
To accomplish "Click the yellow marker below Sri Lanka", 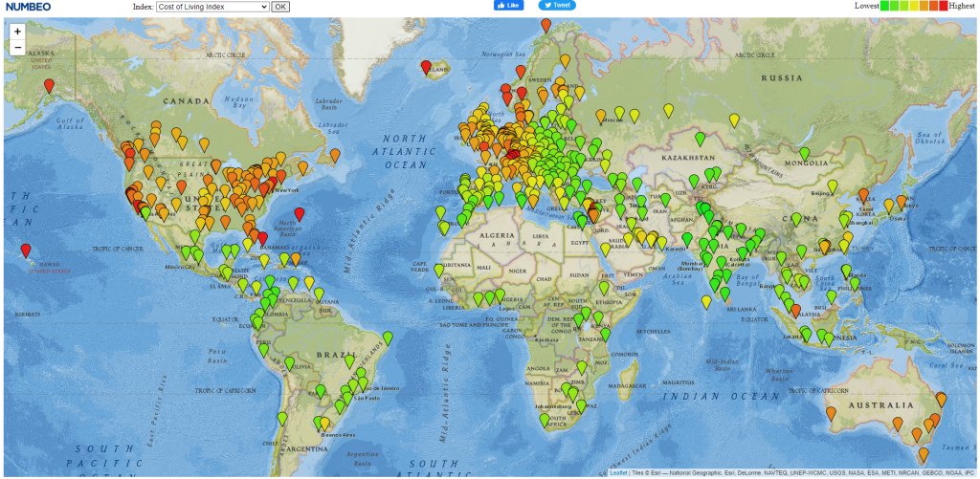I will coord(706,301).
